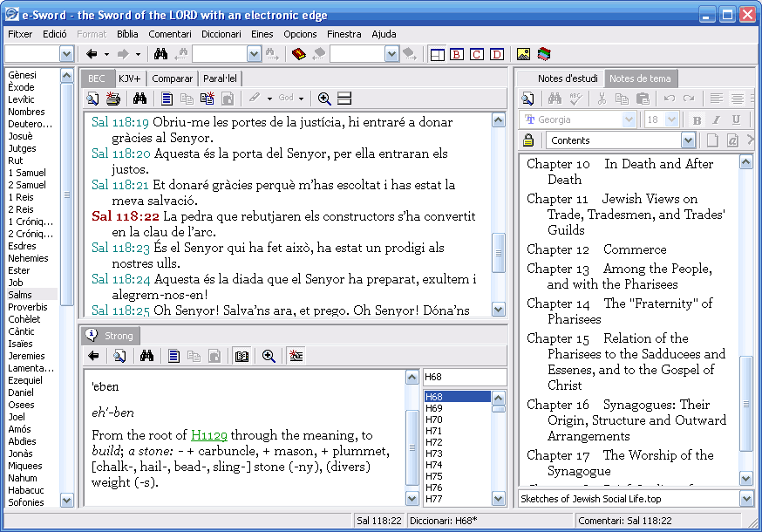Open the combo box beside main binoculars

point(254,54)
